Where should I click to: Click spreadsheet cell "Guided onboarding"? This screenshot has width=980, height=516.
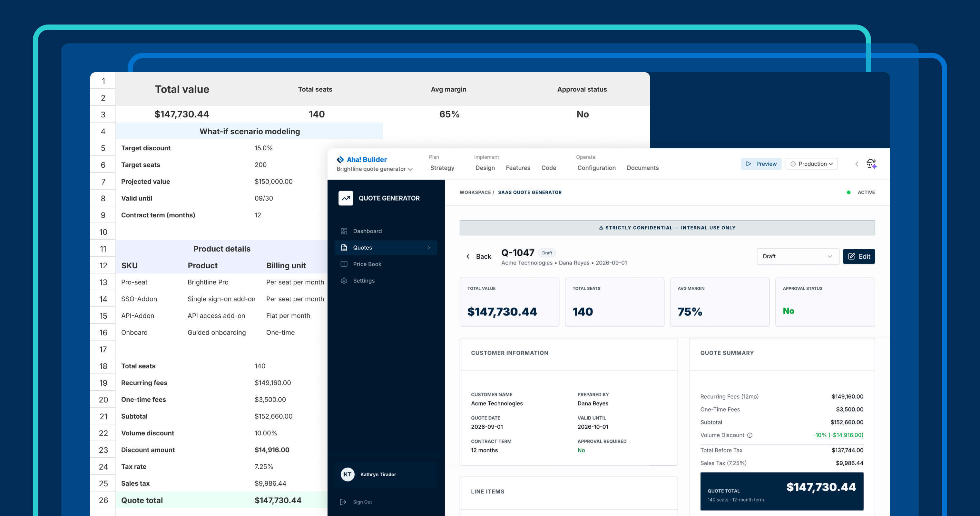tap(216, 332)
